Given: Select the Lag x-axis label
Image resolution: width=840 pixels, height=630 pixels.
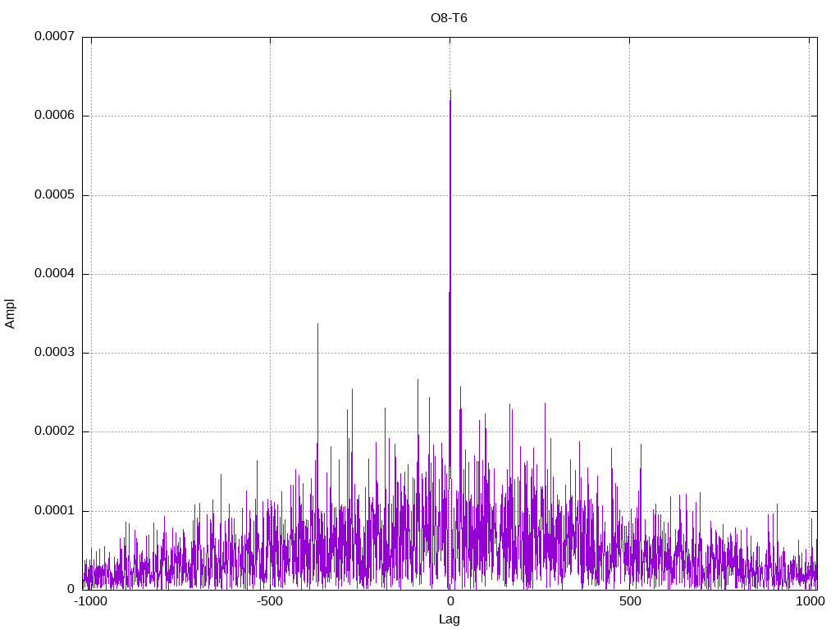Looking at the screenshot, I should 449,619.
